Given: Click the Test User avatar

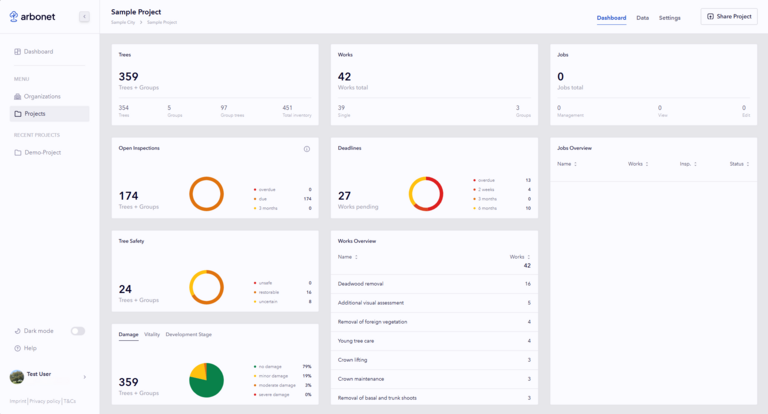Looking at the screenshot, I should pos(17,376).
